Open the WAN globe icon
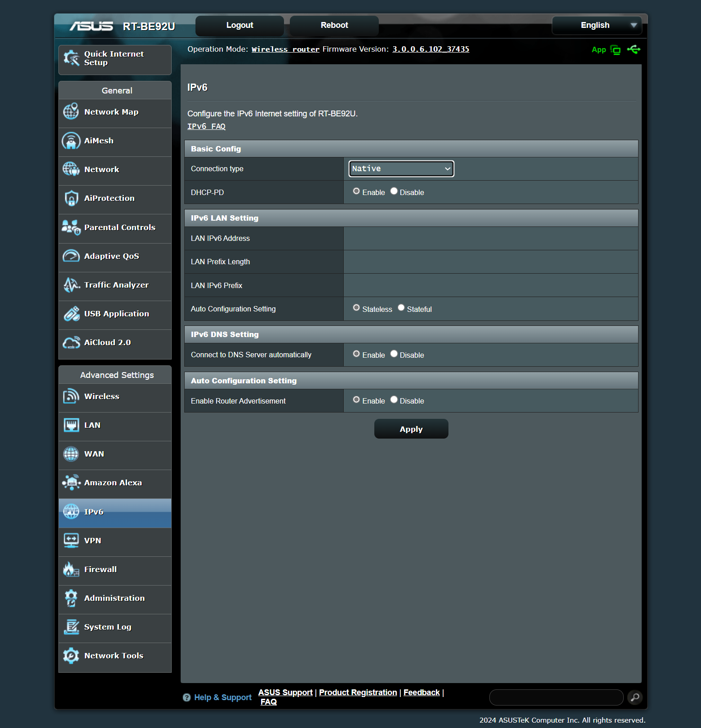Screen dimensions: 701x728 [71, 454]
